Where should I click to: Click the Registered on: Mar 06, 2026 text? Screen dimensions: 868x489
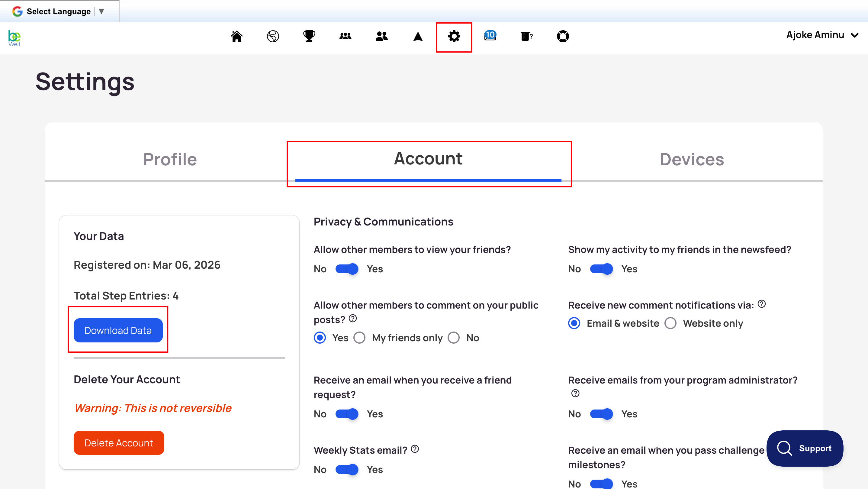[x=147, y=265]
